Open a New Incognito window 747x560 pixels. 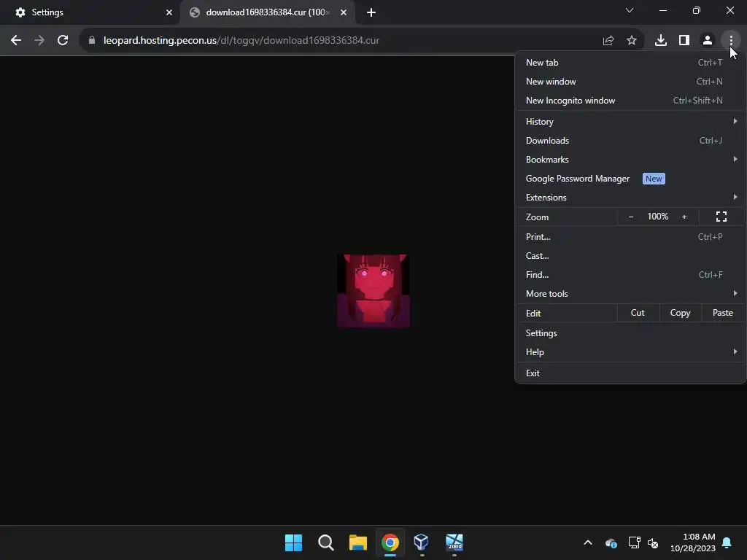(x=630, y=101)
